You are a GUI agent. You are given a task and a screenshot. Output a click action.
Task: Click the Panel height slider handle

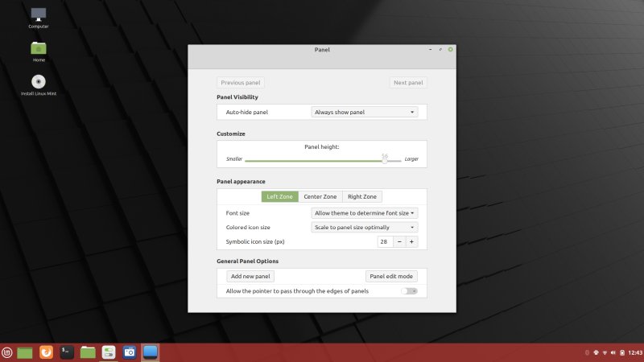tap(385, 161)
